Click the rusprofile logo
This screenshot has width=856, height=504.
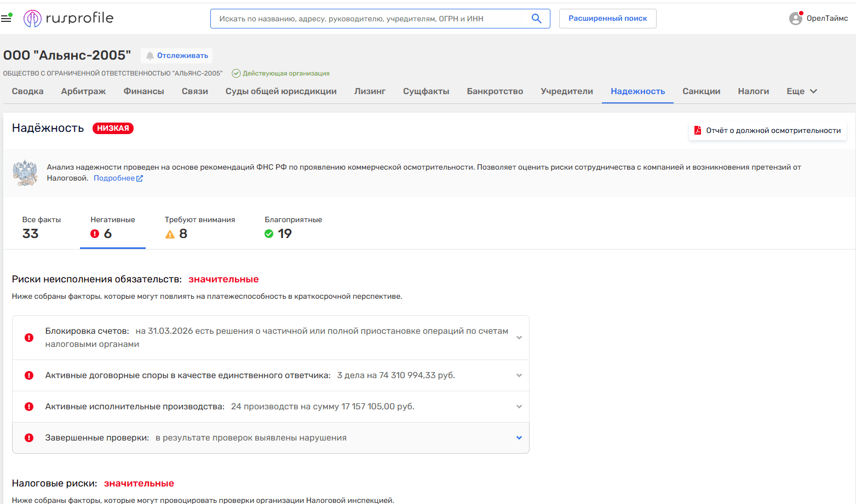pyautogui.click(x=69, y=19)
